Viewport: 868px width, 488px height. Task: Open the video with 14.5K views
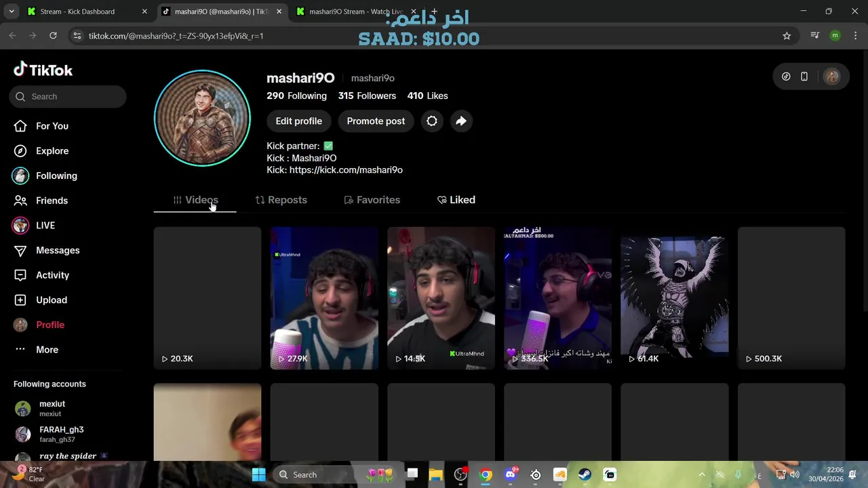pos(441,298)
